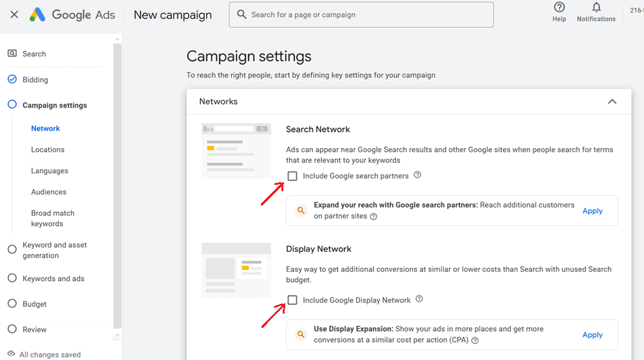Image resolution: width=644 pixels, height=360 pixels.
Task: Open the Notifications bell
Action: point(596,8)
